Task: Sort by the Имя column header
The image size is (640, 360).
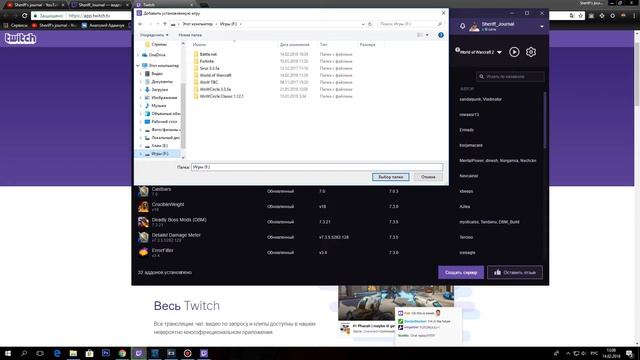Action: click(x=199, y=44)
